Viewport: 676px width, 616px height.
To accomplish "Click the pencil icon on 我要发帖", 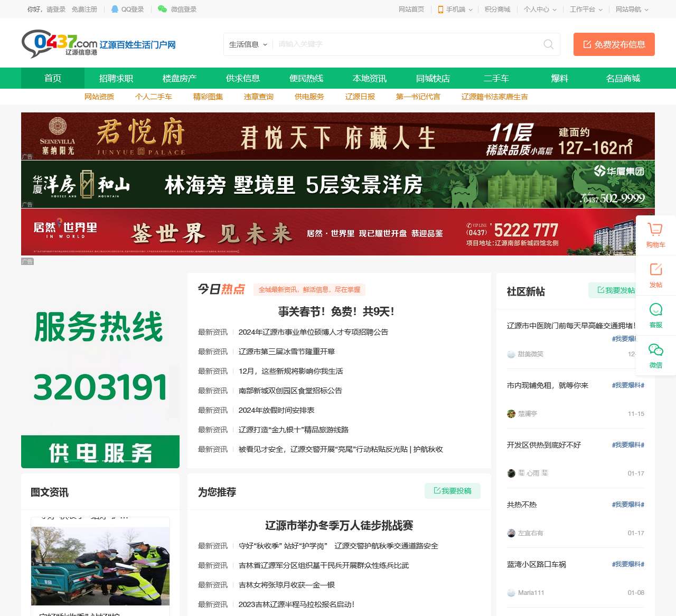I will pyautogui.click(x=600, y=290).
